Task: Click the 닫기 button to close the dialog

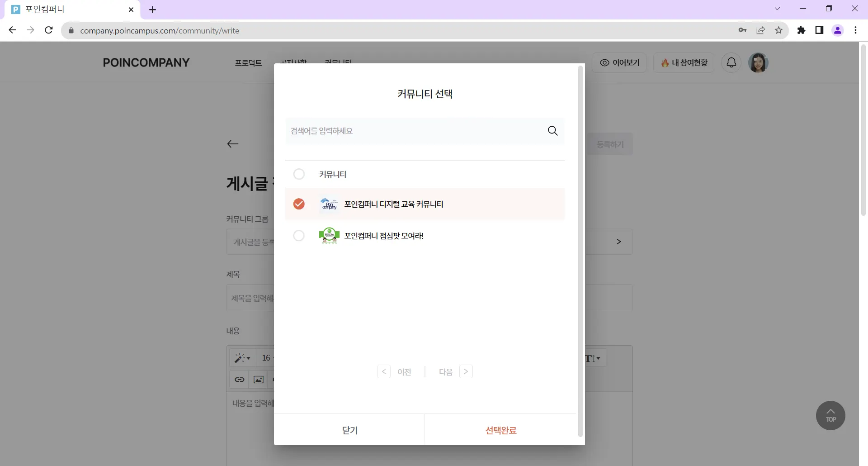Action: point(349,430)
